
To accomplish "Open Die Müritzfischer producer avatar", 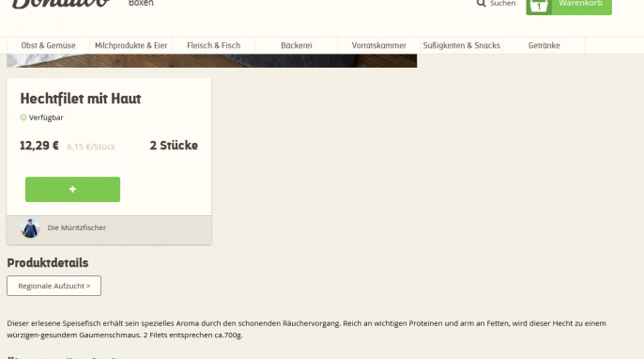I will (x=30, y=228).
